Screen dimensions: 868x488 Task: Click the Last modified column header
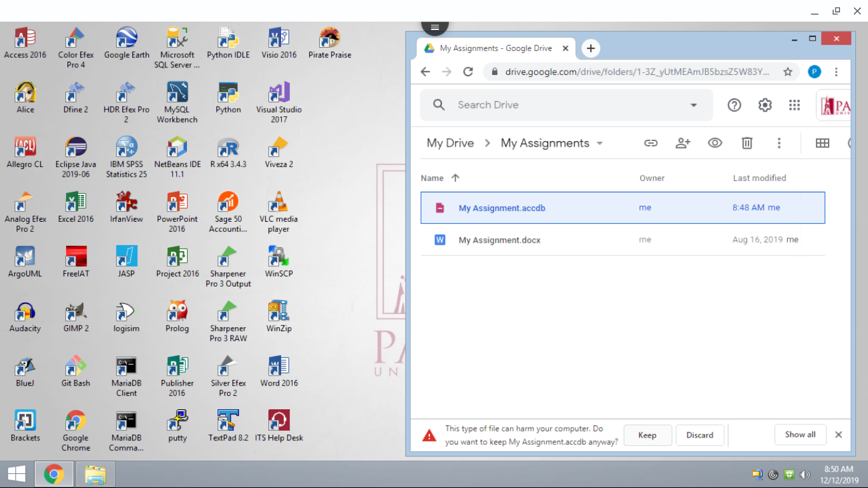[759, 178]
